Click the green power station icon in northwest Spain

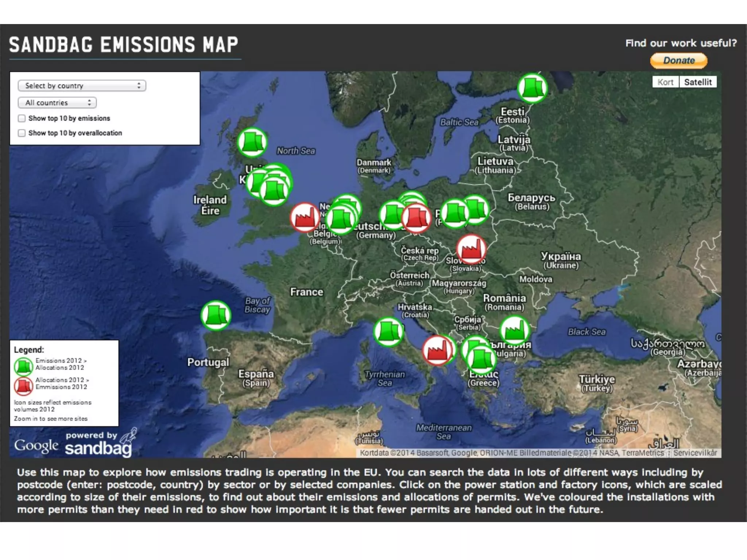pos(216,315)
